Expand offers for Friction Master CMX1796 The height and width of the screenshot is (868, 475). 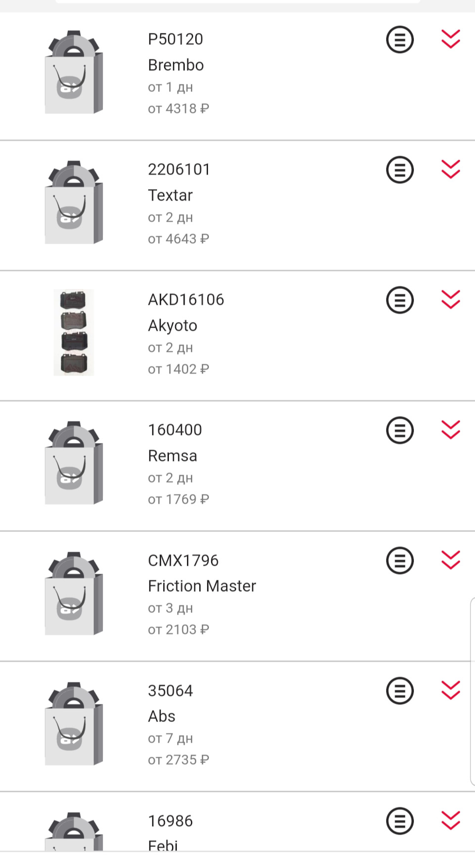tap(451, 560)
